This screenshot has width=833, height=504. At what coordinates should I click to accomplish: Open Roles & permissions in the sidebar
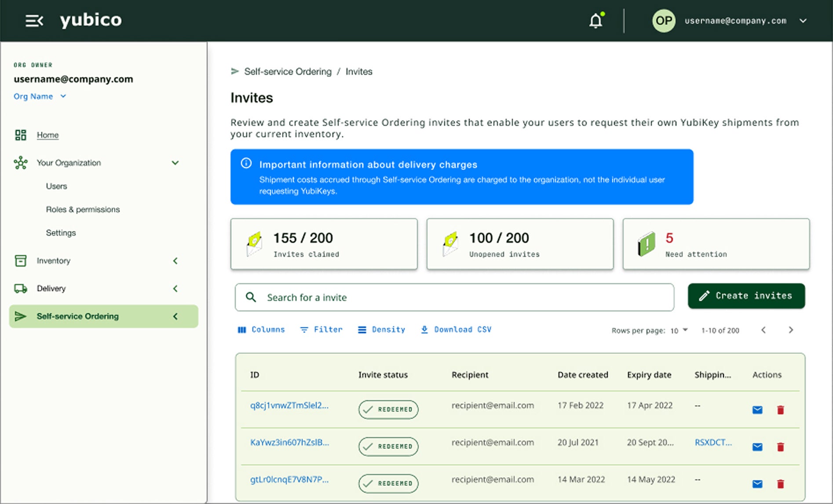[83, 209]
